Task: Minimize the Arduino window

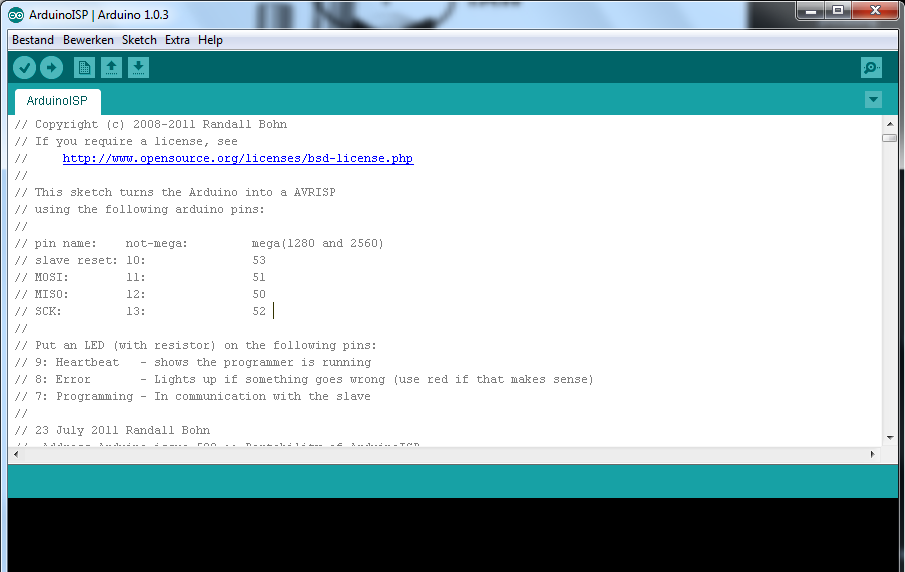Action: (x=811, y=10)
